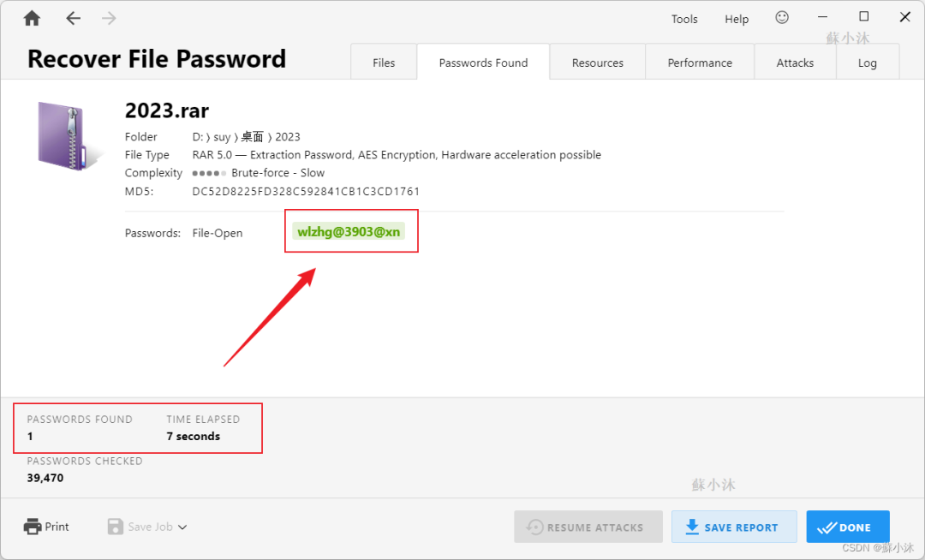The width and height of the screenshot is (925, 560).
Task: Click the Print label
Action: tap(57, 527)
